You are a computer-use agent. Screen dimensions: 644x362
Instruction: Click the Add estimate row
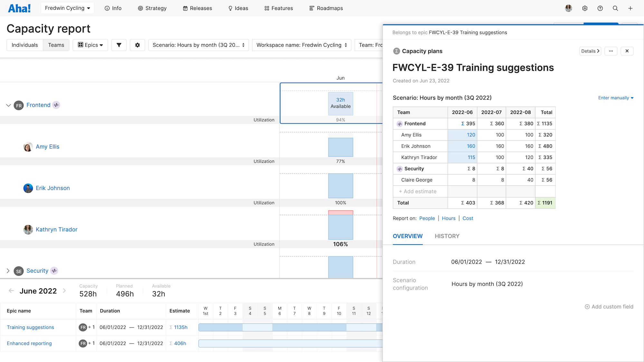[x=418, y=191]
